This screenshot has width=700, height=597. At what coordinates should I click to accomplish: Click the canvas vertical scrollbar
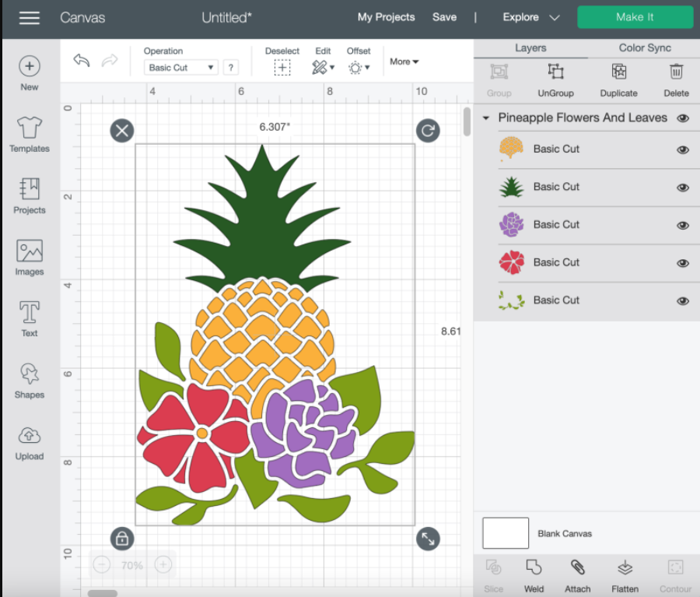467,121
